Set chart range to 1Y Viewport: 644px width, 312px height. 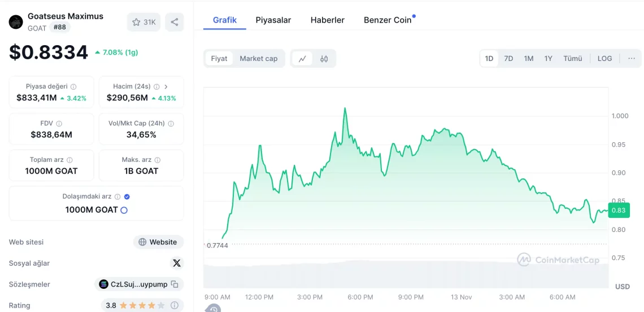(x=549, y=59)
